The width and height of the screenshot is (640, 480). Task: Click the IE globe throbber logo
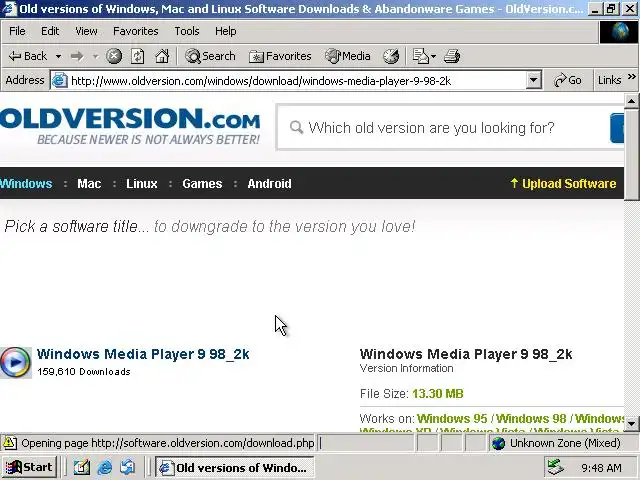(x=618, y=32)
